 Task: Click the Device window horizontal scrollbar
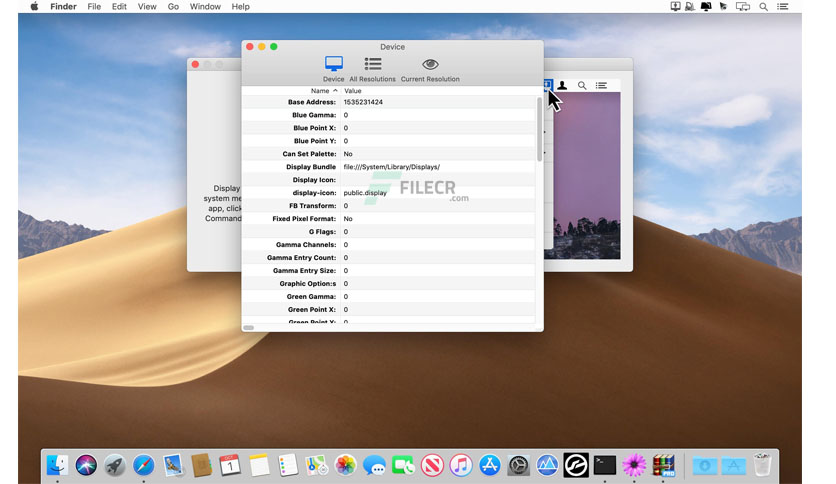click(x=248, y=328)
